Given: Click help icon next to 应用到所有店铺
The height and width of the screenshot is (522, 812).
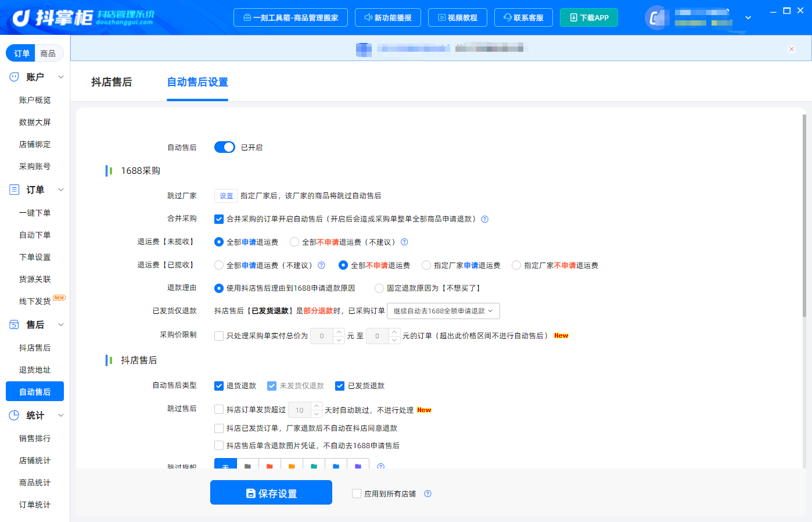Looking at the screenshot, I should point(427,494).
